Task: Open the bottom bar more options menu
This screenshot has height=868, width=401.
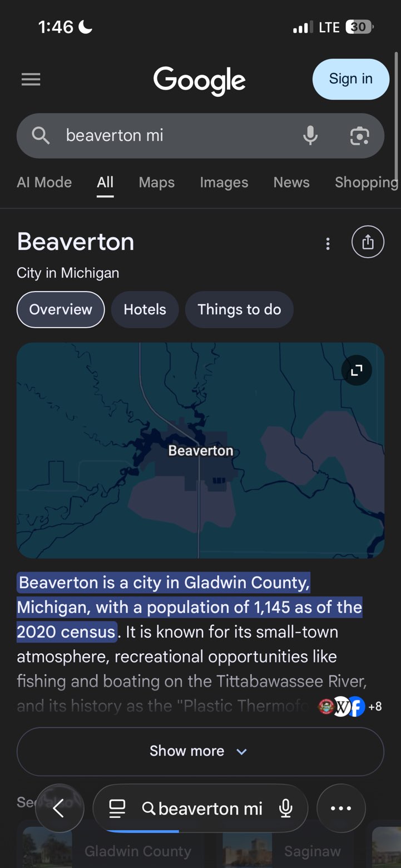Action: tap(341, 808)
